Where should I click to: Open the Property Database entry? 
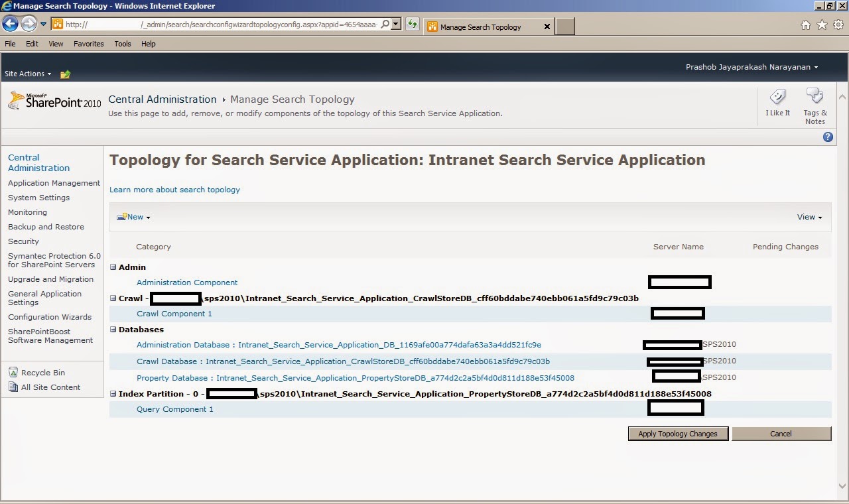click(x=356, y=378)
